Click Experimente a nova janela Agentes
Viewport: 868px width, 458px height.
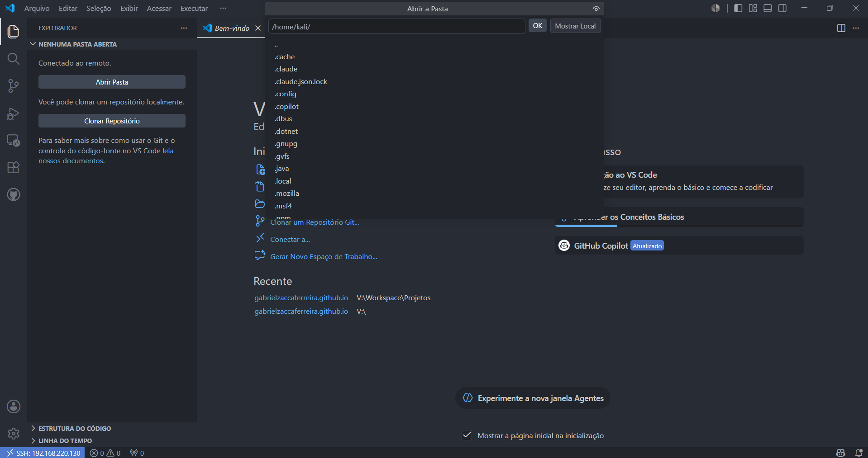coord(533,398)
